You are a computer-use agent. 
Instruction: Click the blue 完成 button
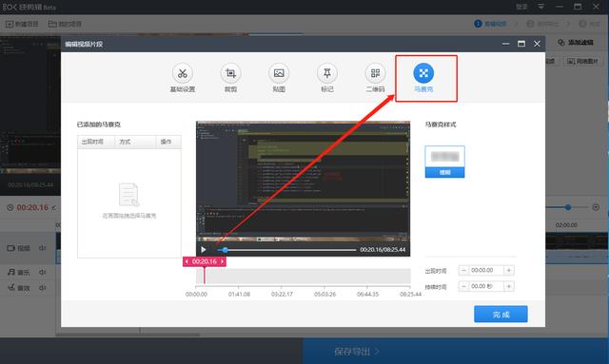501,314
